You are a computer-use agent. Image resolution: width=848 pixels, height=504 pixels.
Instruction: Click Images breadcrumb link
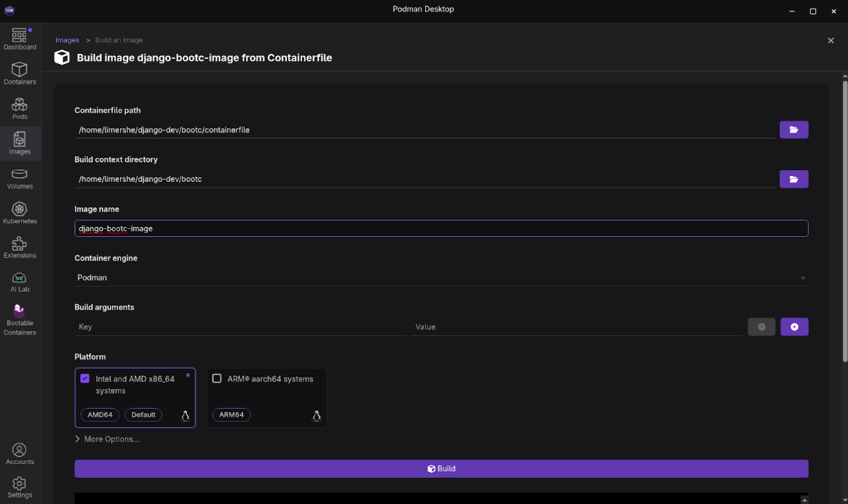(67, 40)
